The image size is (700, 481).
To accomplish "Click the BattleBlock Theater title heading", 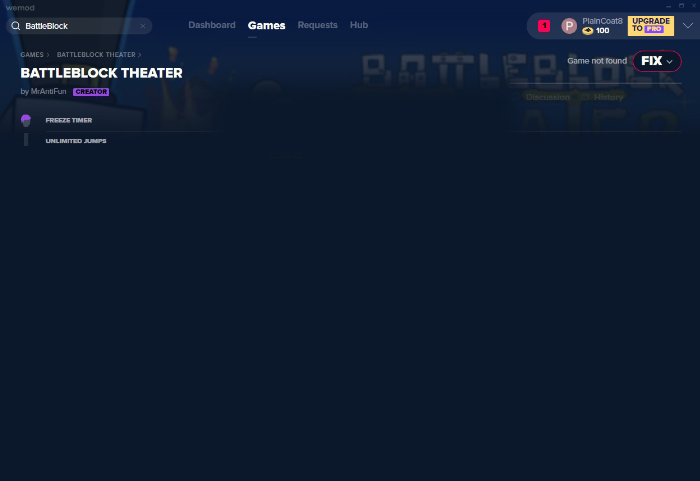I will tap(101, 73).
